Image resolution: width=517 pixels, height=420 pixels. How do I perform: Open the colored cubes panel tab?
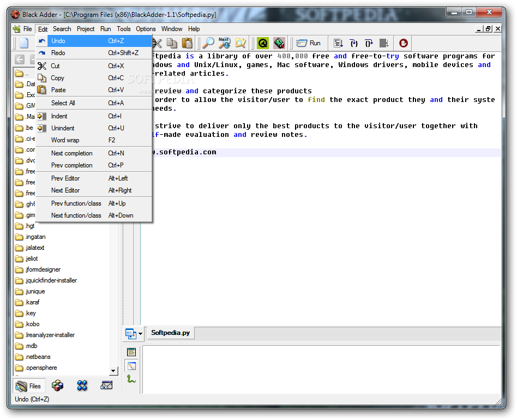[57, 386]
